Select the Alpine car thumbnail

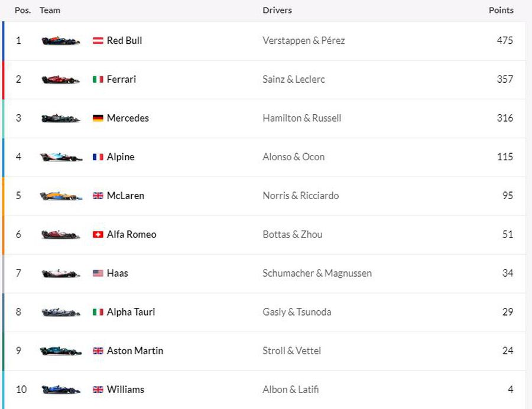(61, 157)
